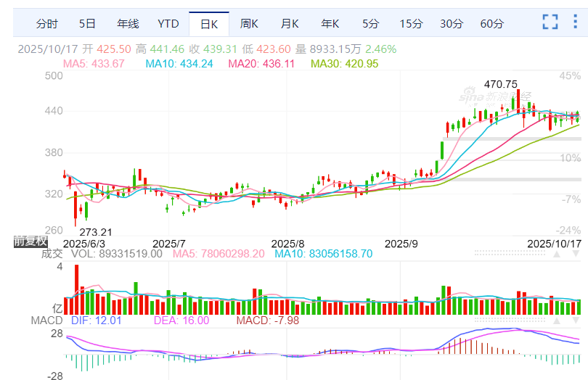The height and width of the screenshot is (380, 588).
Task: Click the MACD panel up arrow
Action: [x=557, y=321]
